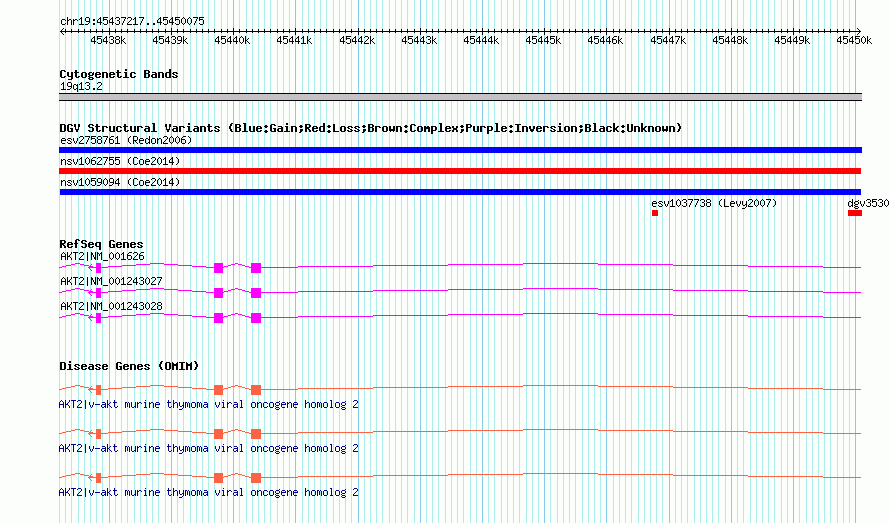890x523 pixels.
Task: Open the nsv1059094 (Coe2014) variant label
Action: [x=120, y=182]
